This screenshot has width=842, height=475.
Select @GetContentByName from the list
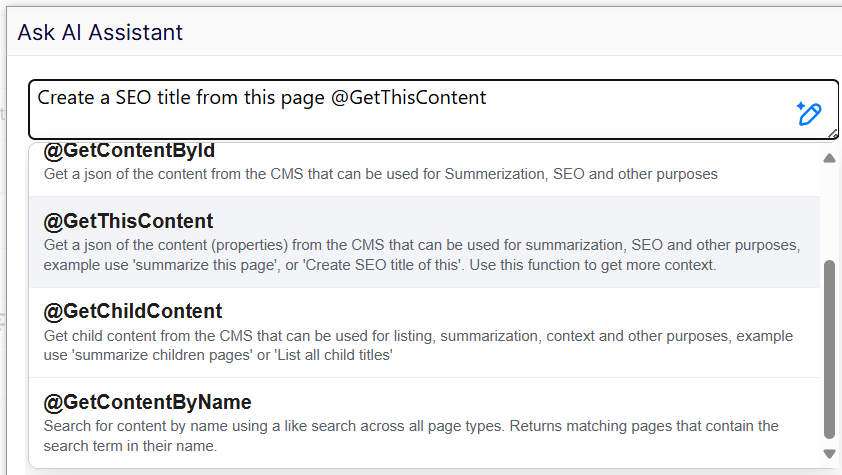click(148, 402)
